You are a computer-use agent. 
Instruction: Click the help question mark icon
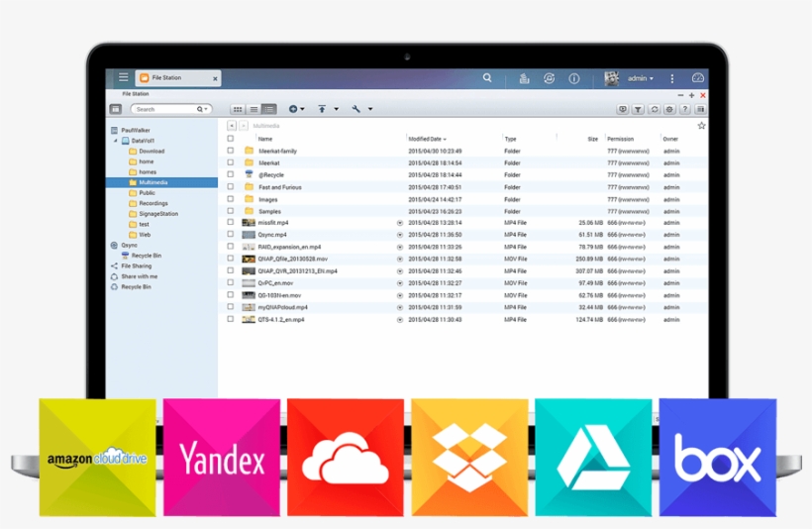click(685, 109)
